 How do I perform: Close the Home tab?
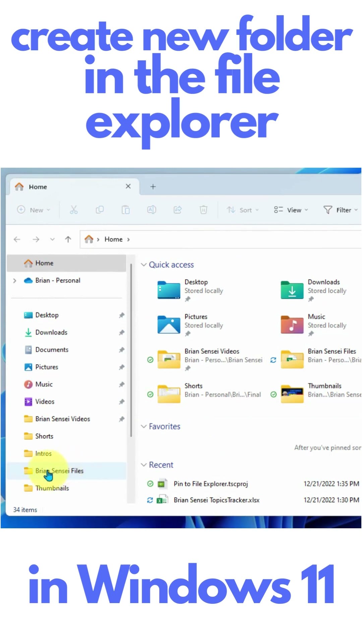point(128,186)
